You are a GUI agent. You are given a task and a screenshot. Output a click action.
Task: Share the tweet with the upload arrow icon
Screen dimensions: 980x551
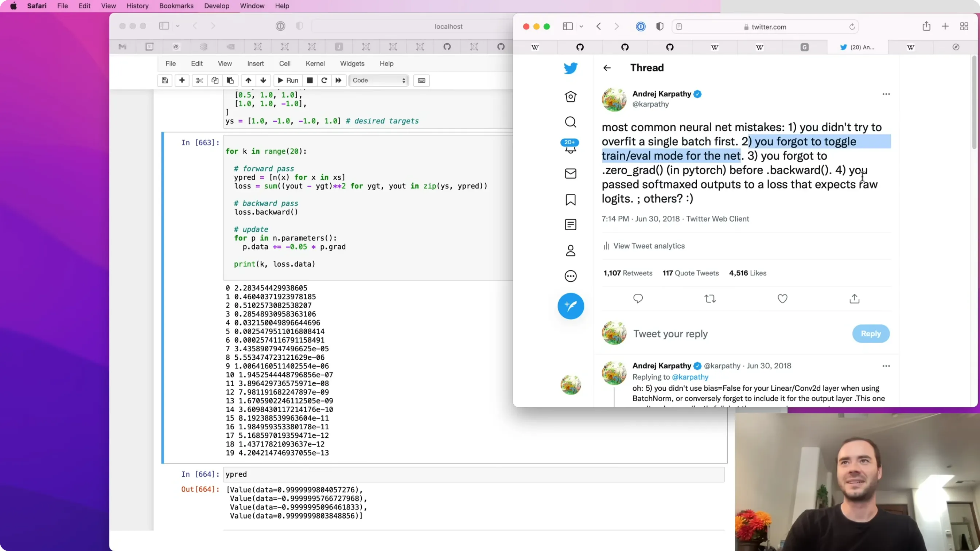tap(855, 299)
